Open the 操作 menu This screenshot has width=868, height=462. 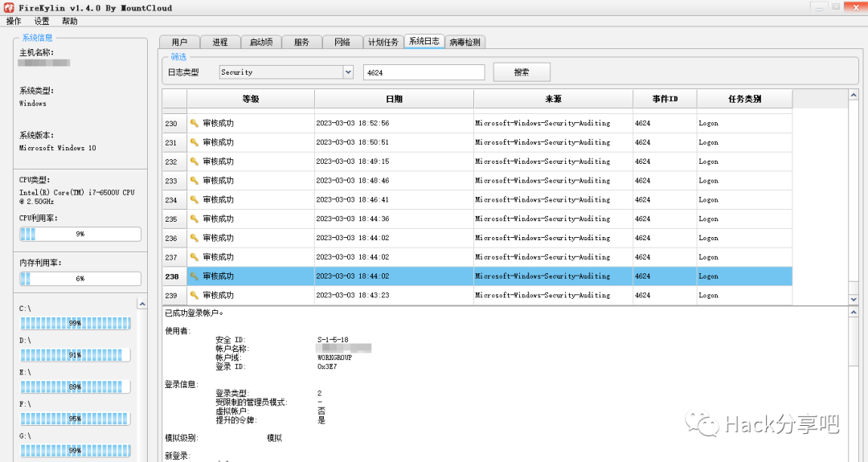(x=14, y=21)
